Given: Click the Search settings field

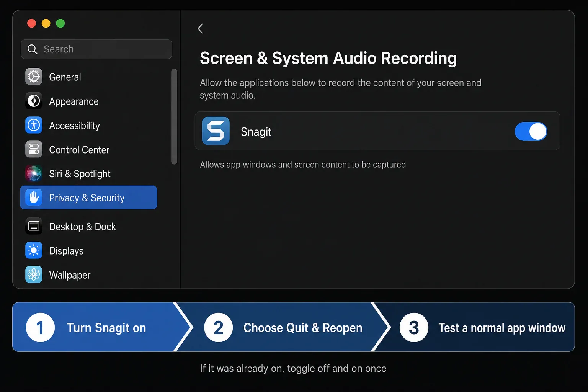Looking at the screenshot, I should 96,49.
